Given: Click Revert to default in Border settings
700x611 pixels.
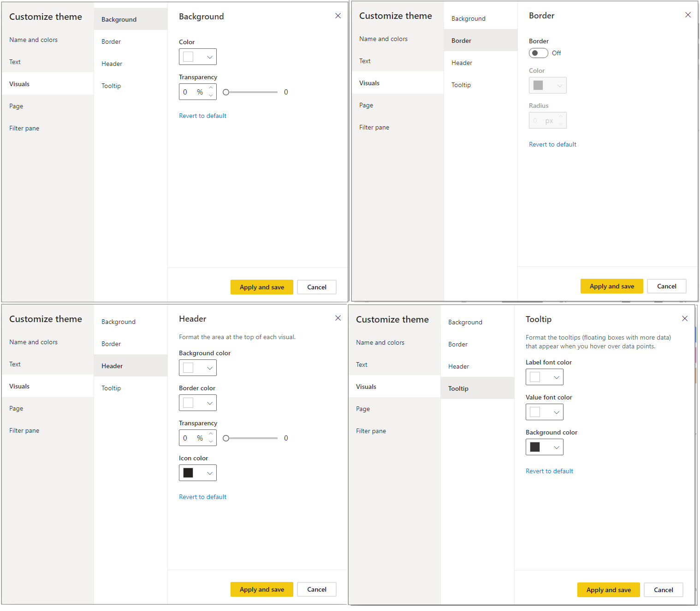Looking at the screenshot, I should pos(552,144).
